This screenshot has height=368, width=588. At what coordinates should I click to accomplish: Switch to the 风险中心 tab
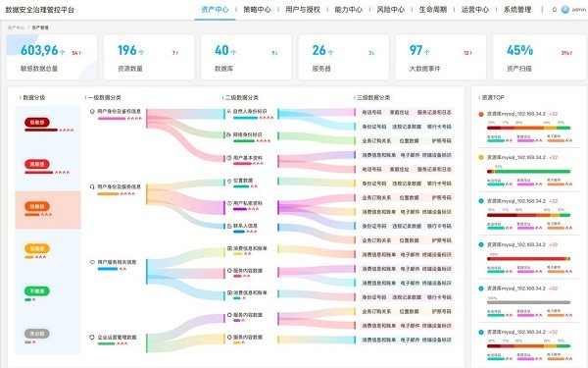390,10
